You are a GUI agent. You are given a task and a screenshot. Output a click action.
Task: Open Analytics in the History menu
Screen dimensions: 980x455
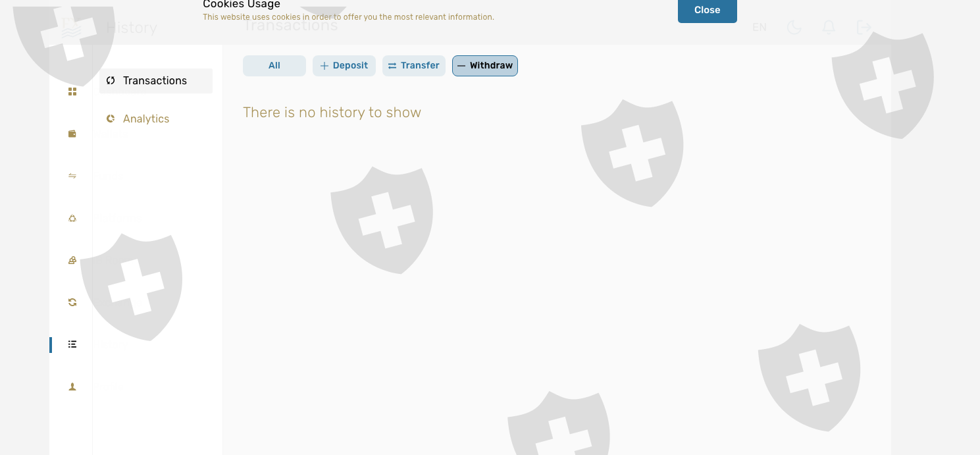[x=156, y=119]
